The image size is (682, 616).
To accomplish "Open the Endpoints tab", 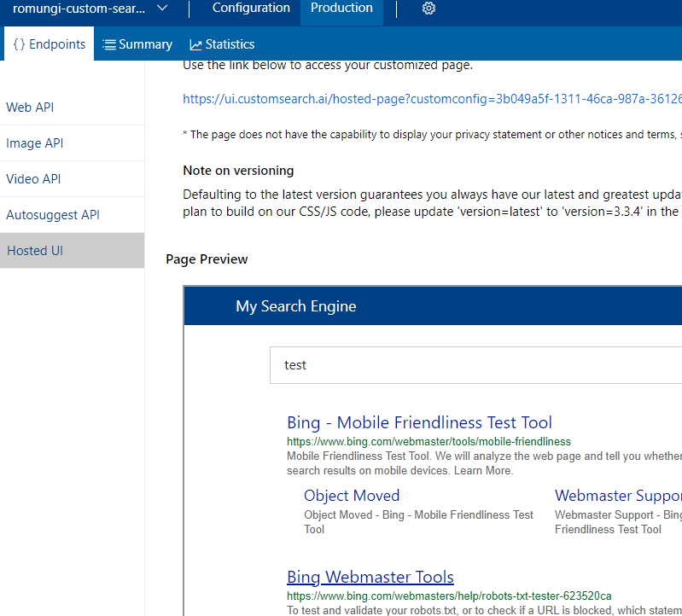I will pyautogui.click(x=50, y=44).
